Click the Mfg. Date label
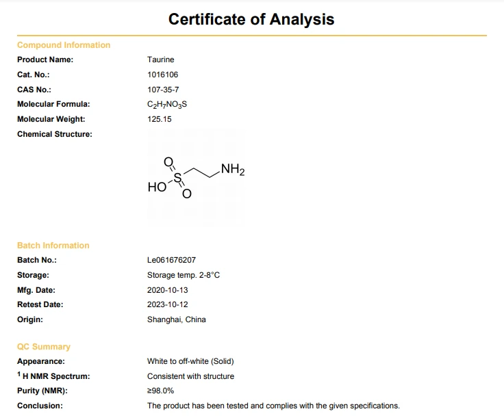Viewport: 504px width, 420px height. 36,290
